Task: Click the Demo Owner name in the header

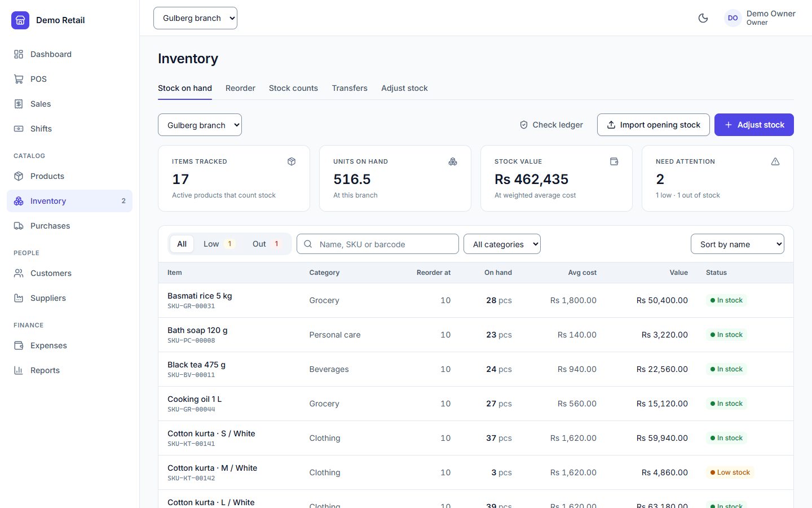Action: click(771, 14)
